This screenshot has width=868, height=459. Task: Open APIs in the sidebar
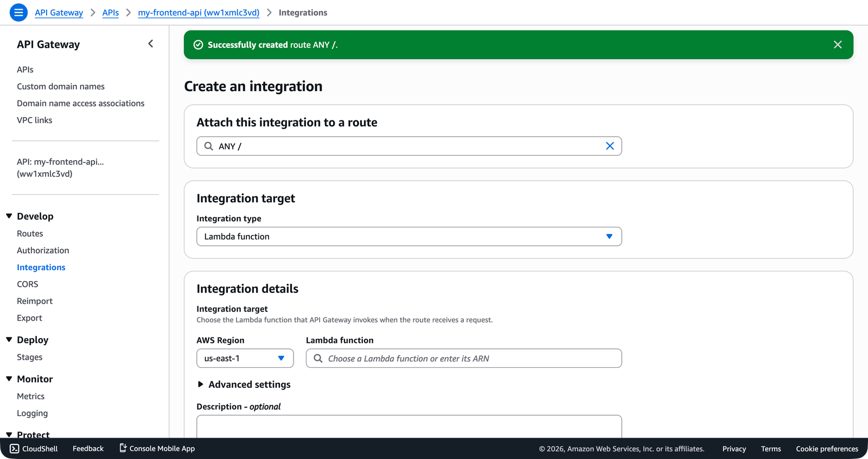pos(25,69)
